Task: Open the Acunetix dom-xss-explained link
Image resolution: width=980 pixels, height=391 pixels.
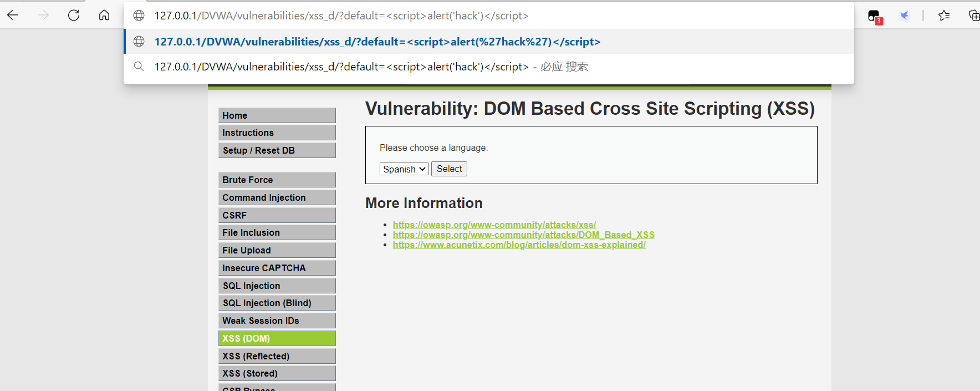Action: pyautogui.click(x=519, y=245)
